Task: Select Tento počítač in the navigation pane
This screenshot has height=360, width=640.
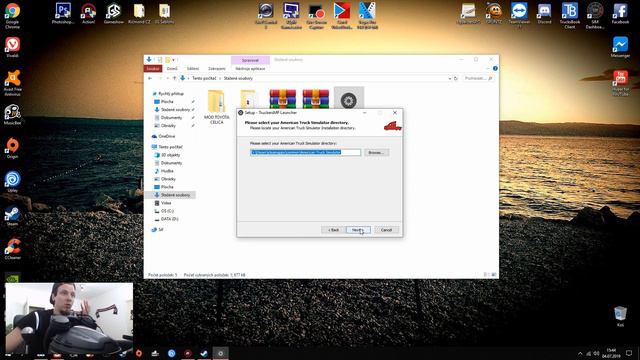Action: click(170, 147)
